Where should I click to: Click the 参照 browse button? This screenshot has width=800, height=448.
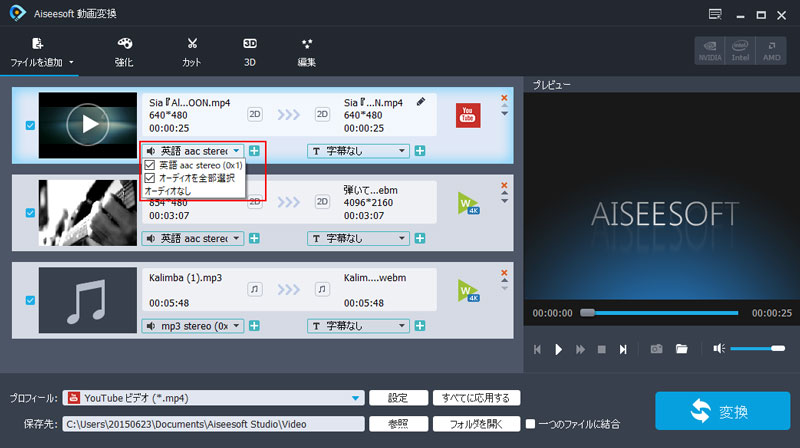pos(398,424)
